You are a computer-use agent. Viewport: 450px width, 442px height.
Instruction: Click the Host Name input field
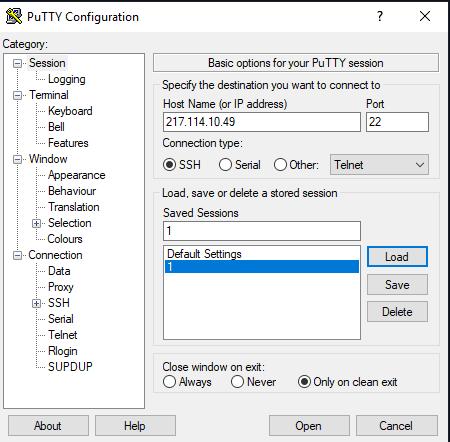pos(262,122)
